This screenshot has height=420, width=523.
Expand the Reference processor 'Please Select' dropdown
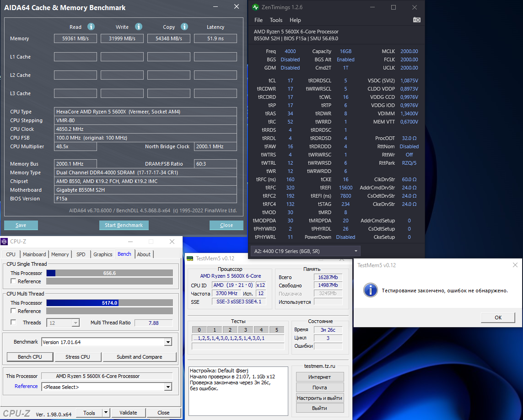(x=168, y=387)
